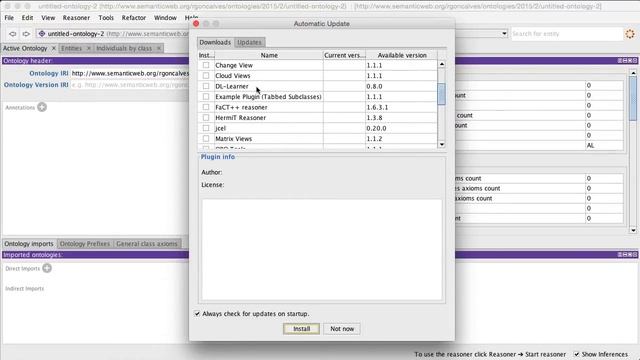Select the Ontology imports tab
This screenshot has width=640, height=360.
click(29, 244)
